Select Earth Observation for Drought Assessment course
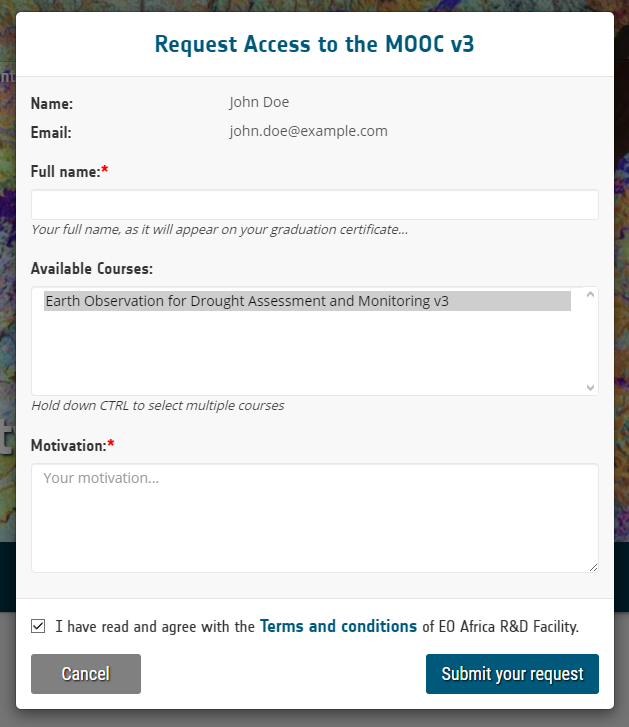Viewport: 629px width, 727px height. [x=307, y=301]
